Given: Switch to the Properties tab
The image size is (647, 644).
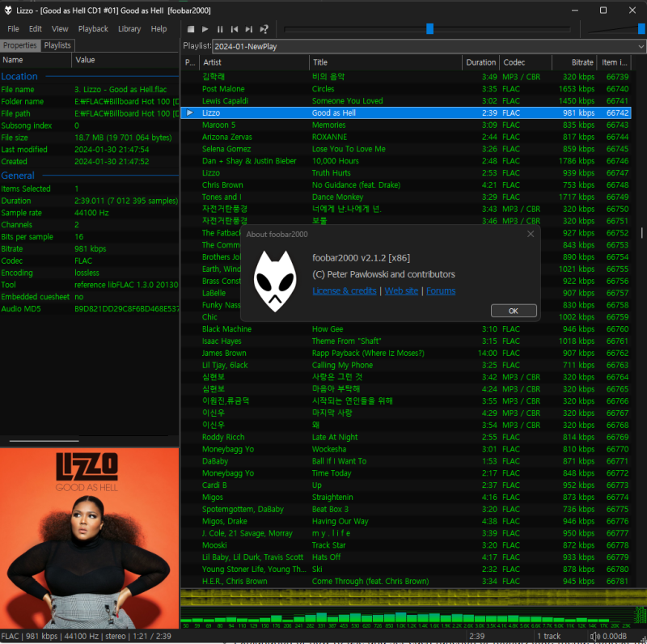Looking at the screenshot, I should point(20,45).
